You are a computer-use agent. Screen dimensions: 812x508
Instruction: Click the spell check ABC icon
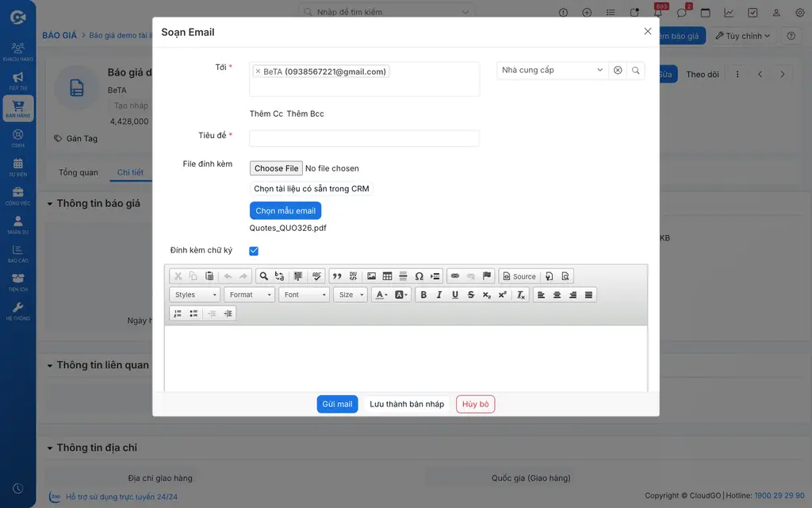[x=316, y=276]
